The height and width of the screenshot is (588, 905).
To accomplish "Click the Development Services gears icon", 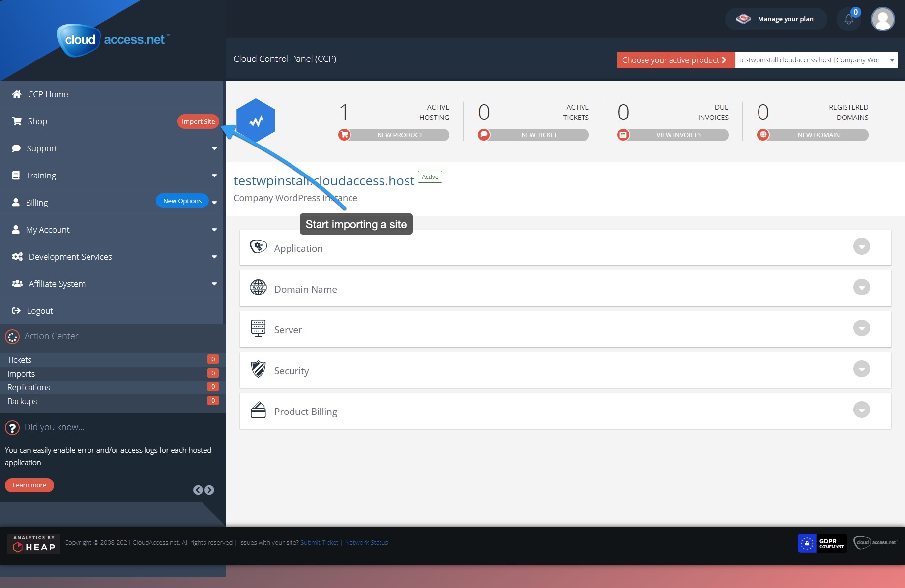I will (17, 257).
